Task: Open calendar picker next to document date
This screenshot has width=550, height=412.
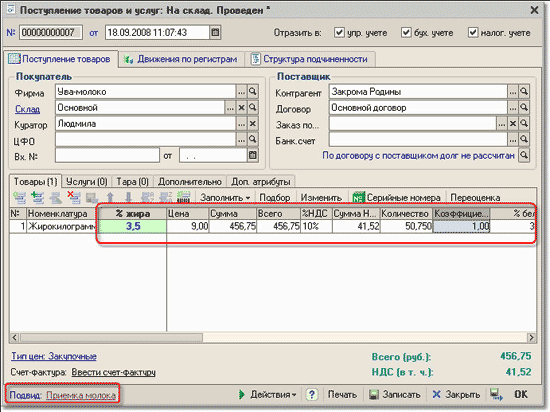Action: point(215,33)
